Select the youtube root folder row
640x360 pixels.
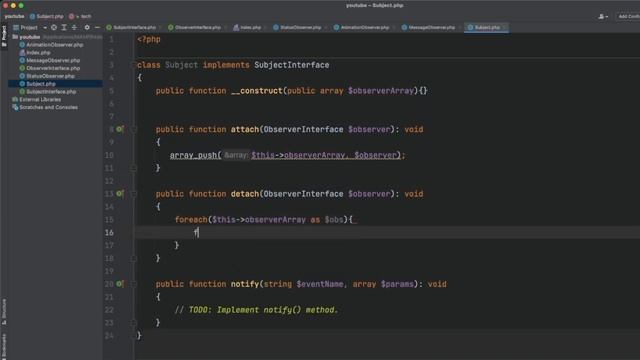click(x=56, y=37)
